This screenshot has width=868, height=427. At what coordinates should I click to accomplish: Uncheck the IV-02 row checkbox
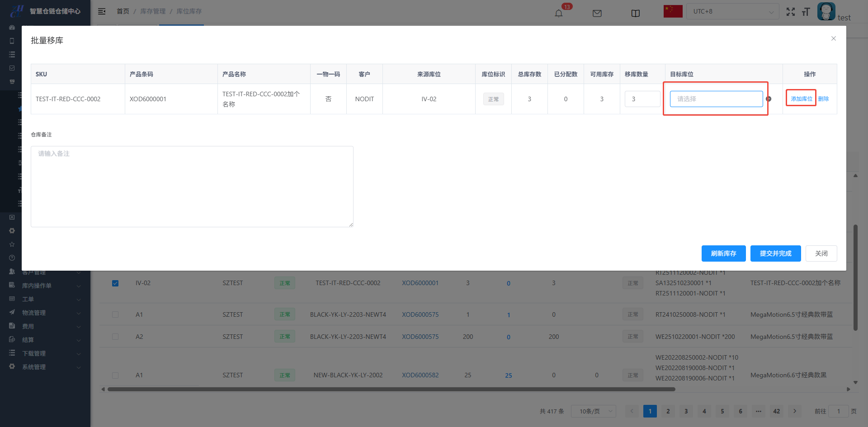point(115,283)
